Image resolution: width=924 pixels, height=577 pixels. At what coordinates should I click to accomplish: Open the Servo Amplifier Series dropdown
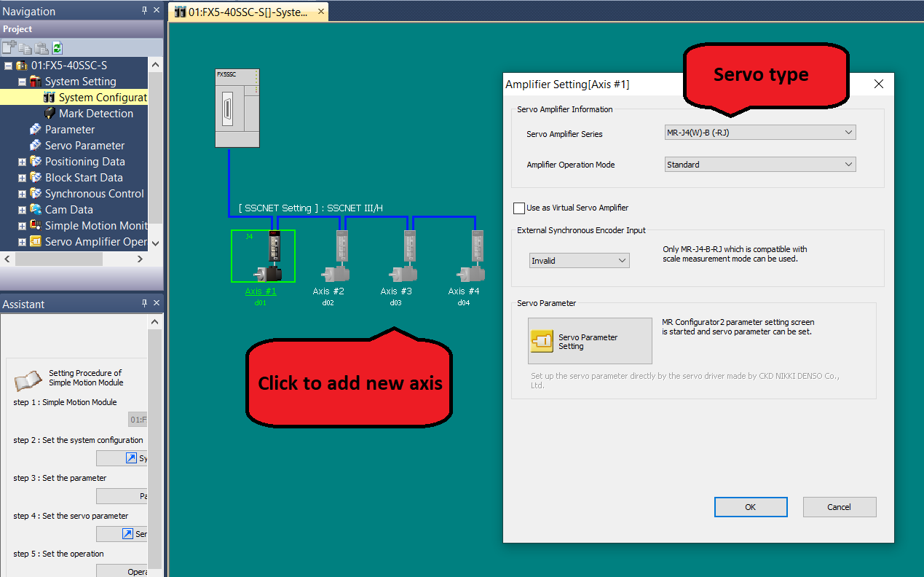coord(760,133)
